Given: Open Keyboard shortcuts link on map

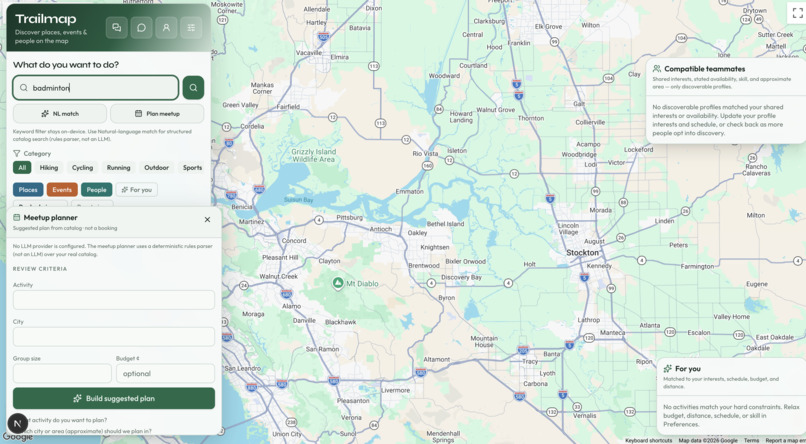Looking at the screenshot, I should tap(648, 440).
